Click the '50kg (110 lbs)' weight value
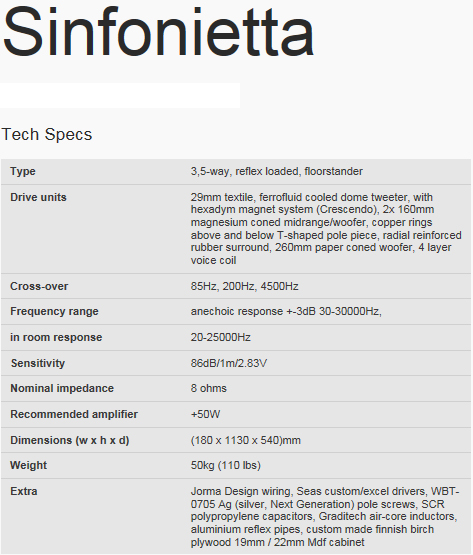Viewport: 473px width, 555px height. click(x=226, y=465)
